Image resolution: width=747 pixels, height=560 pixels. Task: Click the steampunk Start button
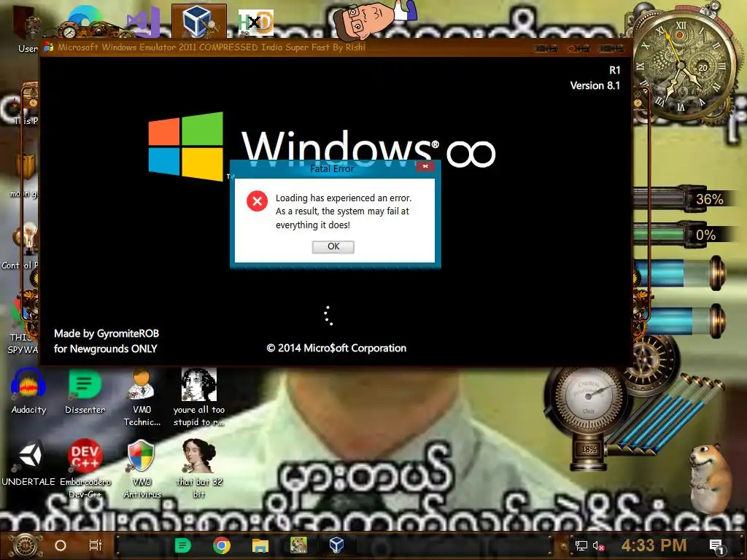[26, 545]
